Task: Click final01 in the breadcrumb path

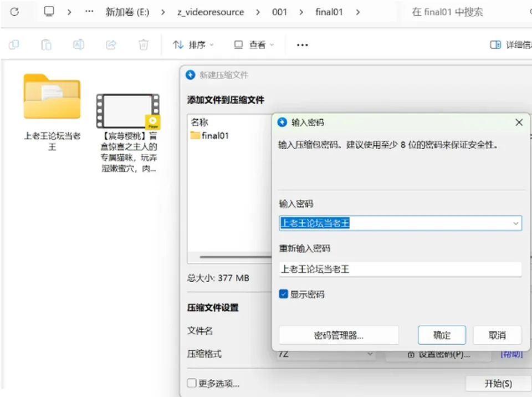Action: (329, 12)
